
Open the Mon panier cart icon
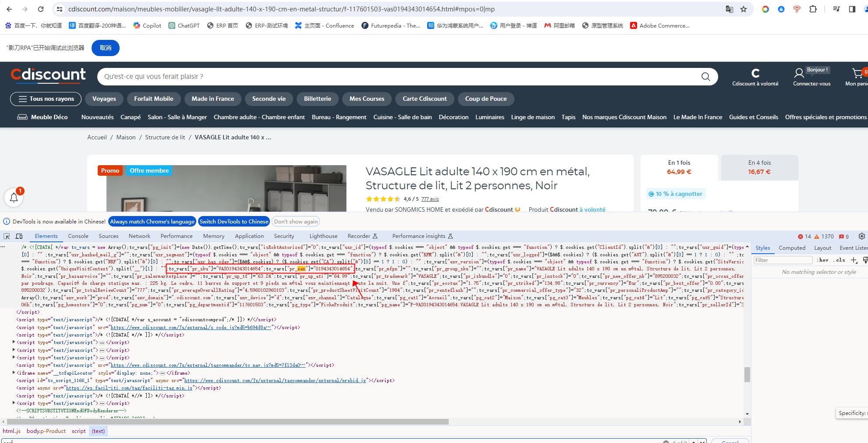(857, 73)
